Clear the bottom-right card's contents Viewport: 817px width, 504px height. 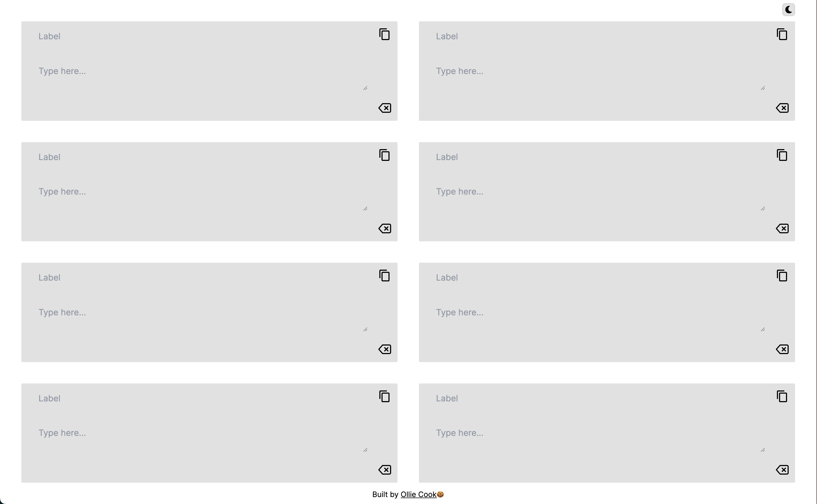click(x=782, y=470)
